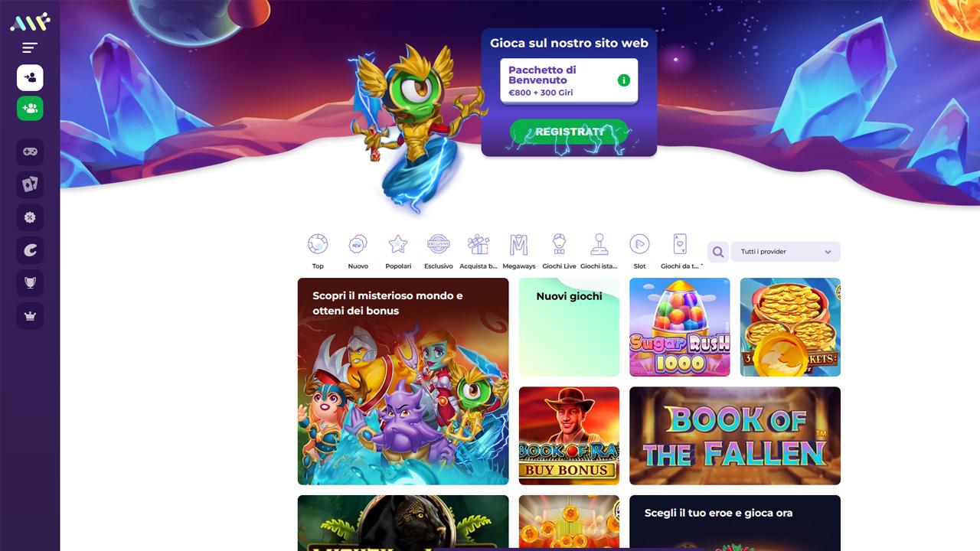The image size is (980, 551).
Task: Open Book of Ra Buy Bonus game
Action: coord(569,435)
